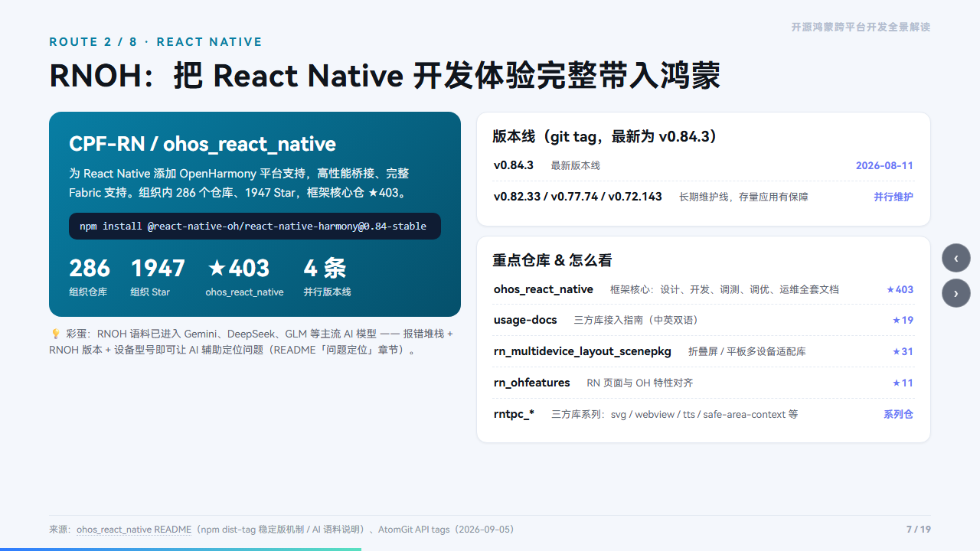Click the ★11 star count
This screenshot has width=980, height=551.
(903, 383)
